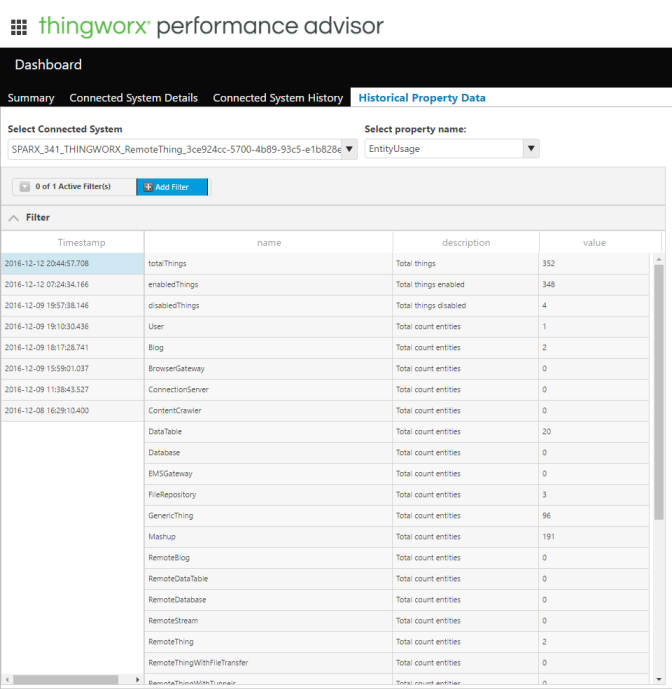Click the Blog name cell

coord(269,348)
